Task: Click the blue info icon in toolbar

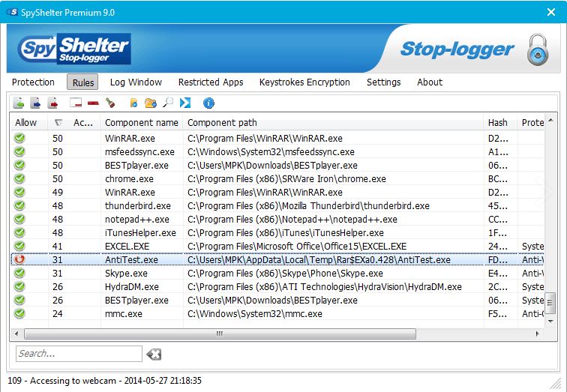Action: (x=208, y=103)
